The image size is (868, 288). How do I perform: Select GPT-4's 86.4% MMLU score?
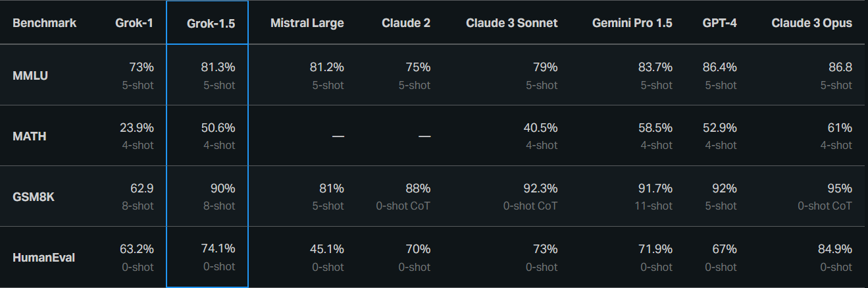pos(719,67)
